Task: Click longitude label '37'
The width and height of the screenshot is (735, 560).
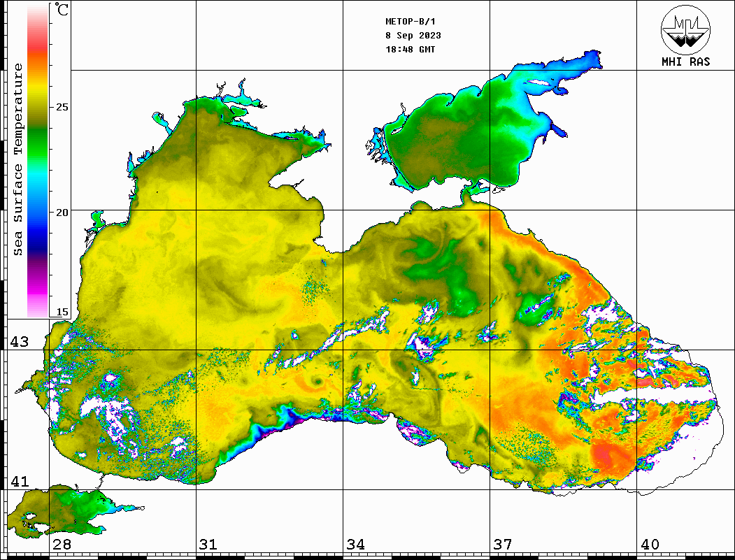Action: pyautogui.click(x=503, y=544)
